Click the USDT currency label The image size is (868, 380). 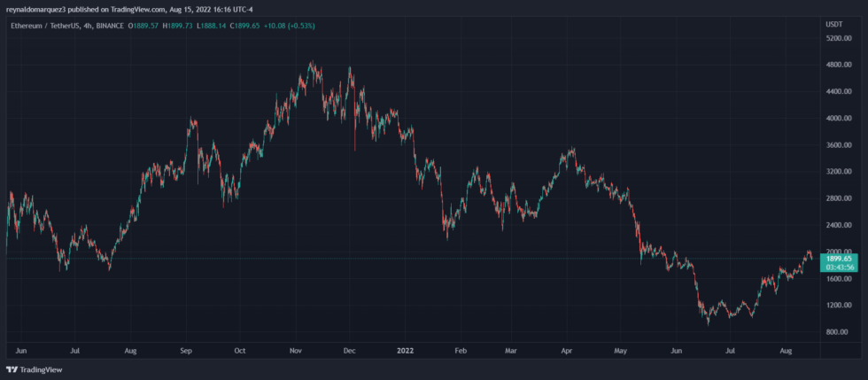click(833, 26)
